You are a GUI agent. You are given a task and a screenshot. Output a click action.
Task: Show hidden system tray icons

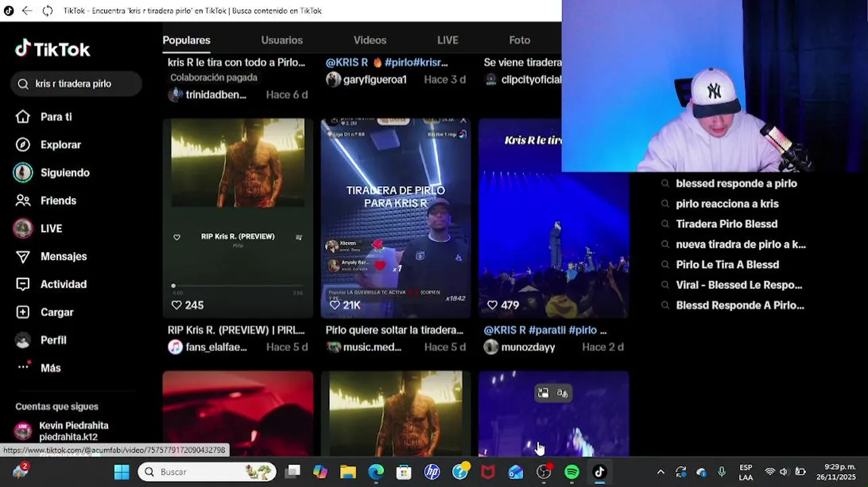click(660, 471)
